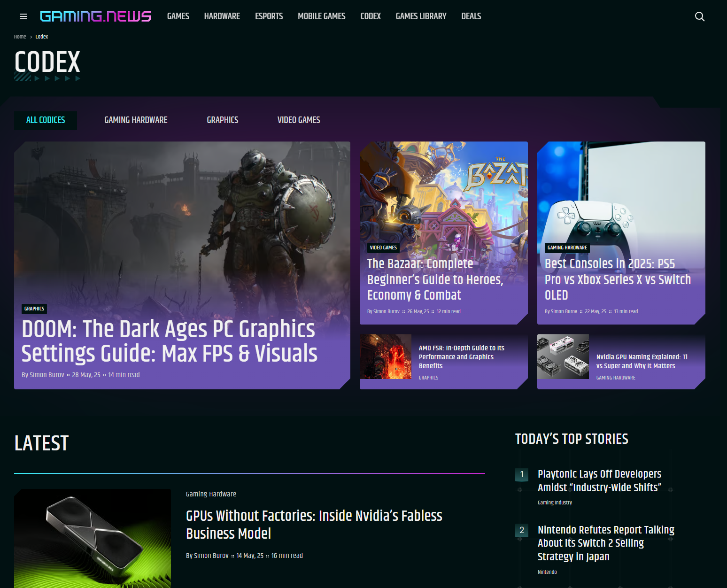Screen dimensions: 727x588
Task: Go to Esports section
Action: [x=269, y=16]
